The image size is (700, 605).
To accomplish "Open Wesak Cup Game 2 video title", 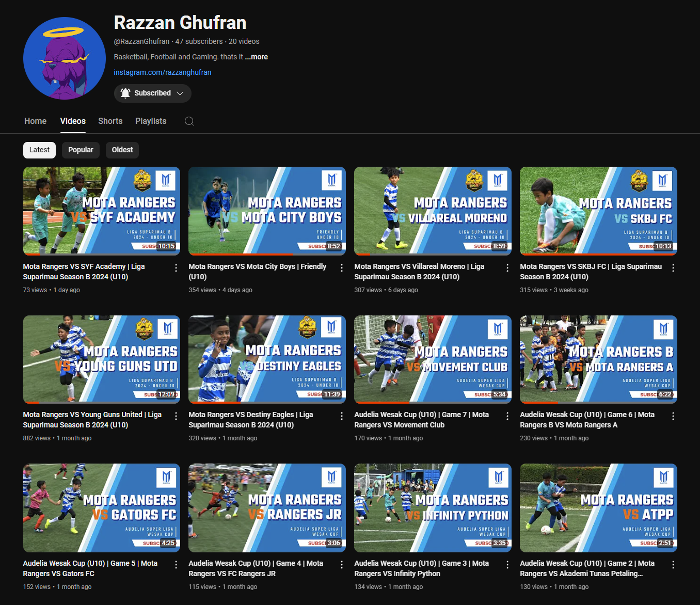I will (587, 568).
